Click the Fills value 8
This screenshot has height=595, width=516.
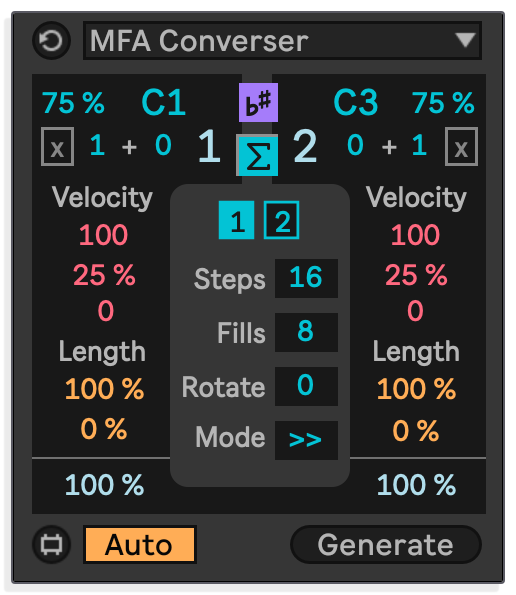(306, 332)
